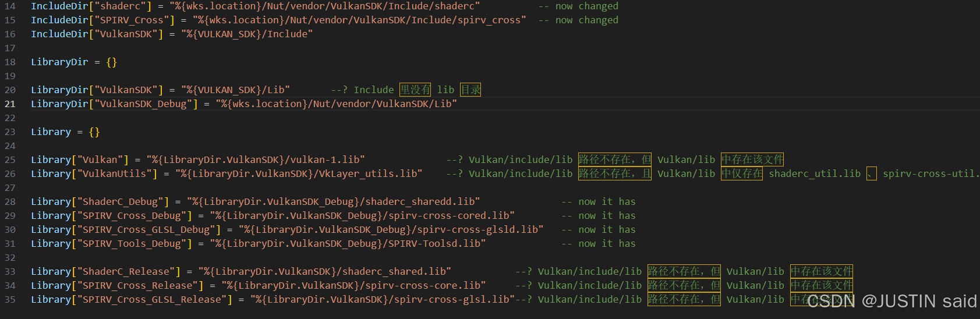Click line number 35 in the gutter
Image resolution: width=980 pixels, height=319 pixels.
pyautogui.click(x=10, y=300)
